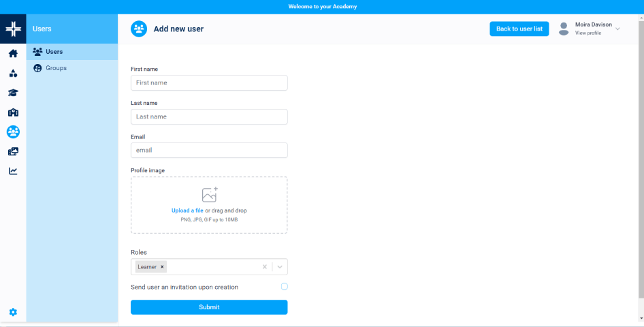Focus the First name input field
The image size is (644, 327).
click(209, 82)
